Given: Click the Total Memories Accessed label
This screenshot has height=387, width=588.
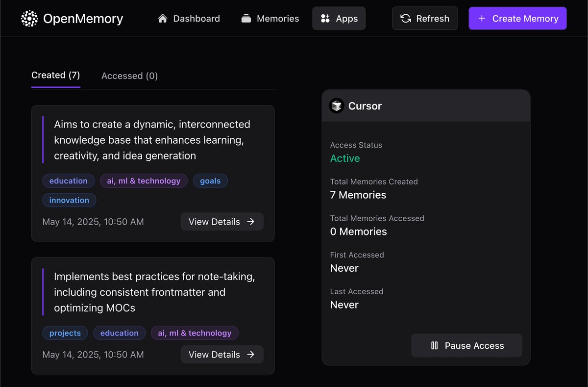Looking at the screenshot, I should point(377,218).
